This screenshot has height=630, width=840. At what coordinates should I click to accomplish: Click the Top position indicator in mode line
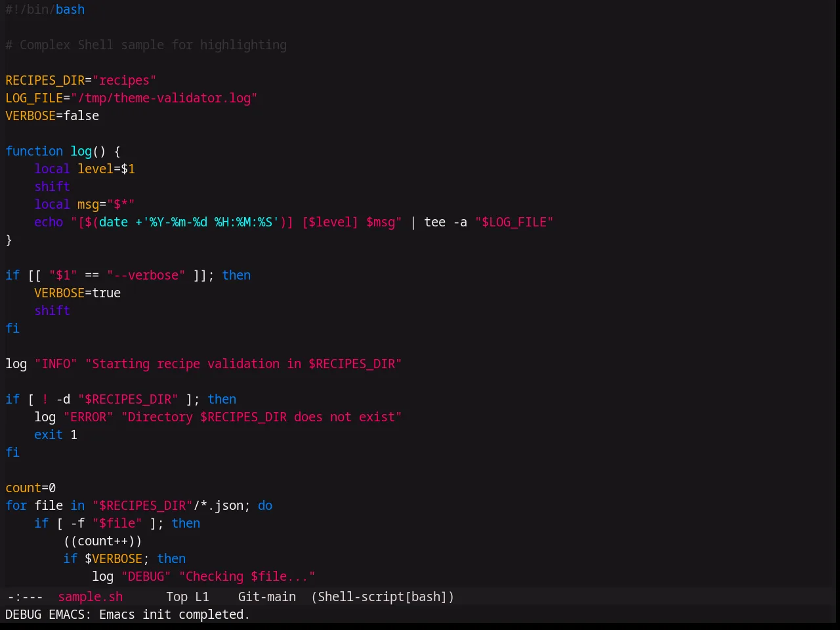coord(177,597)
